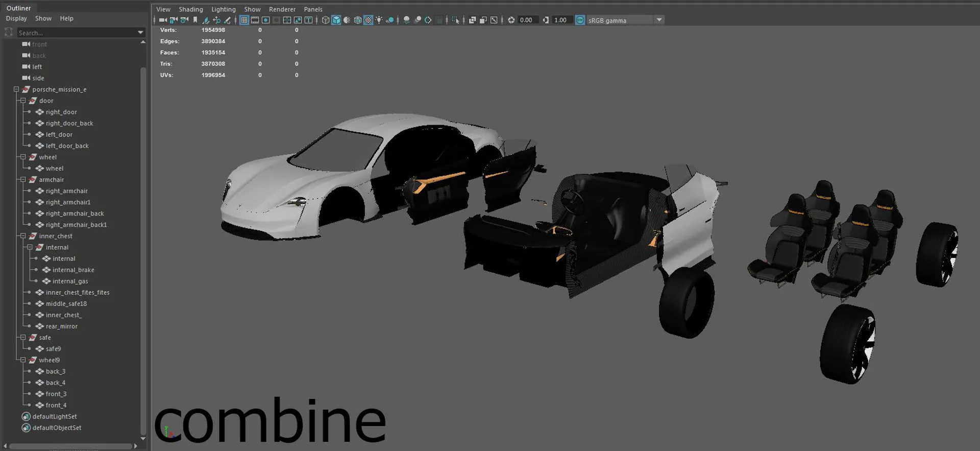980x451 pixels.
Task: Enable Wireframe on Shaded
Action: (357, 20)
